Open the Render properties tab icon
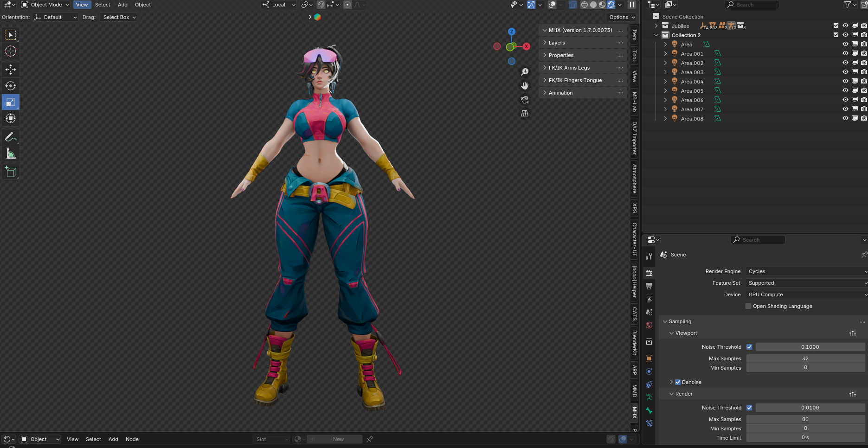This screenshot has height=448, width=868. (649, 273)
